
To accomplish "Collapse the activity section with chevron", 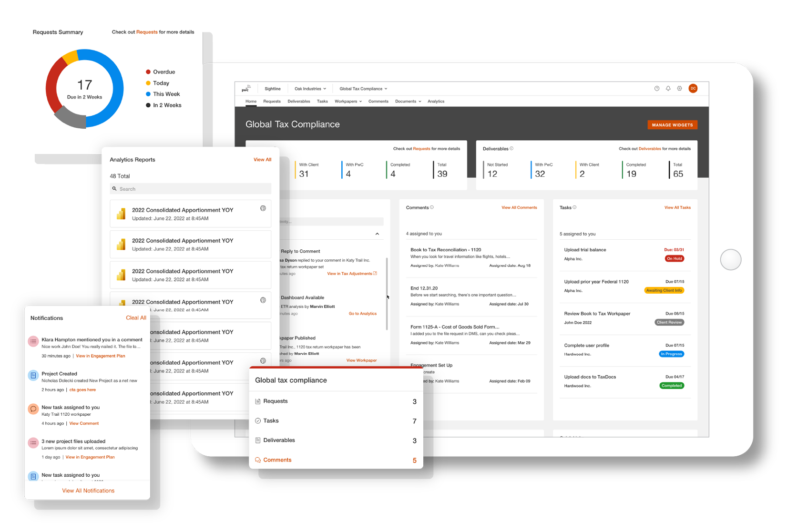I will [377, 234].
